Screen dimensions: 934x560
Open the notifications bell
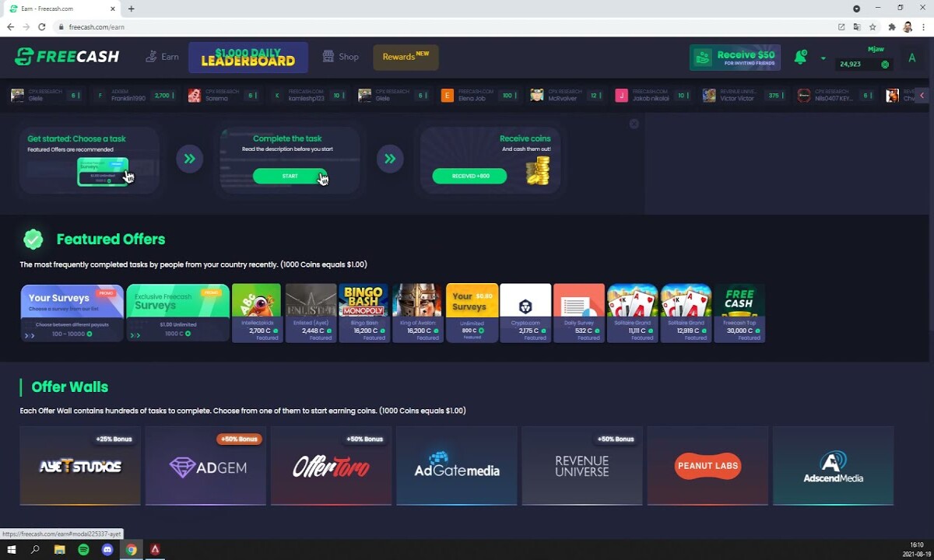(x=800, y=57)
